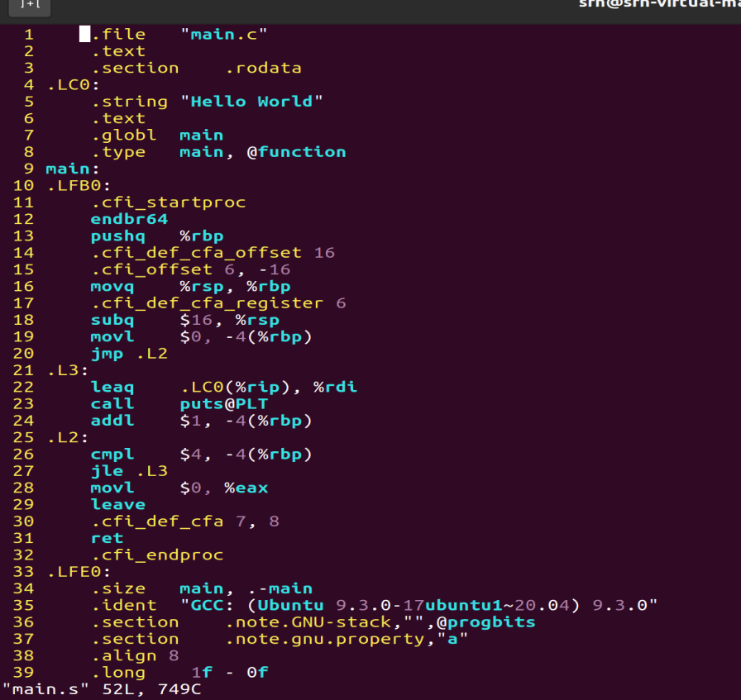Click the terminal icon in the top-left corner
Viewport: 741px width, 700px height.
(27, 7)
